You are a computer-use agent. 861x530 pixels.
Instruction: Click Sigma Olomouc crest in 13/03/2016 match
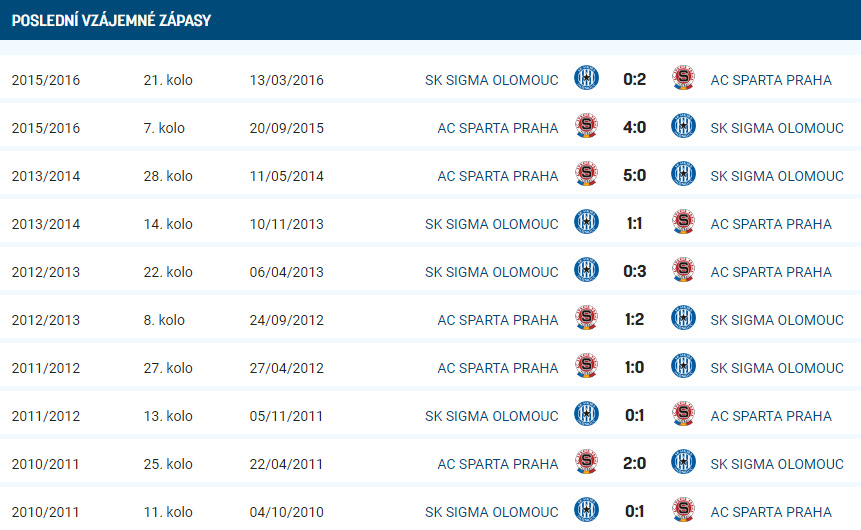tap(586, 78)
